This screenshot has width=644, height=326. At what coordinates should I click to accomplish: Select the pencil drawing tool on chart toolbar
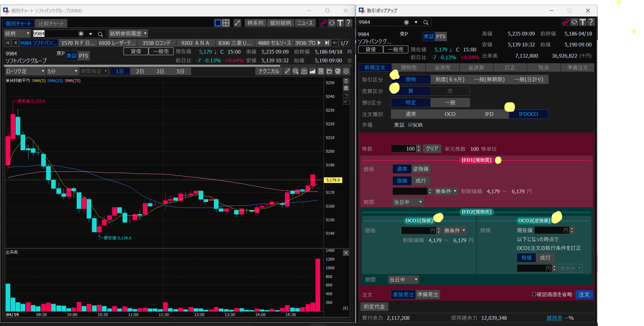click(287, 71)
